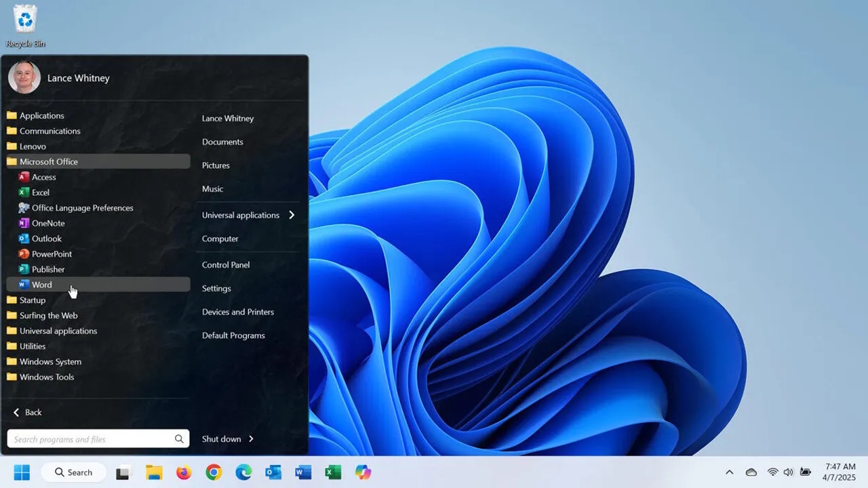Open Control Panel from the right column
Screen dimensions: 868x488
click(x=226, y=265)
